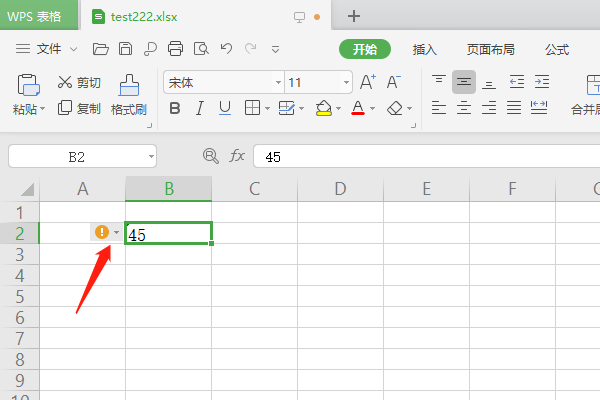Click the formula bar containing 45
The height and width of the screenshot is (400, 600).
tap(427, 157)
